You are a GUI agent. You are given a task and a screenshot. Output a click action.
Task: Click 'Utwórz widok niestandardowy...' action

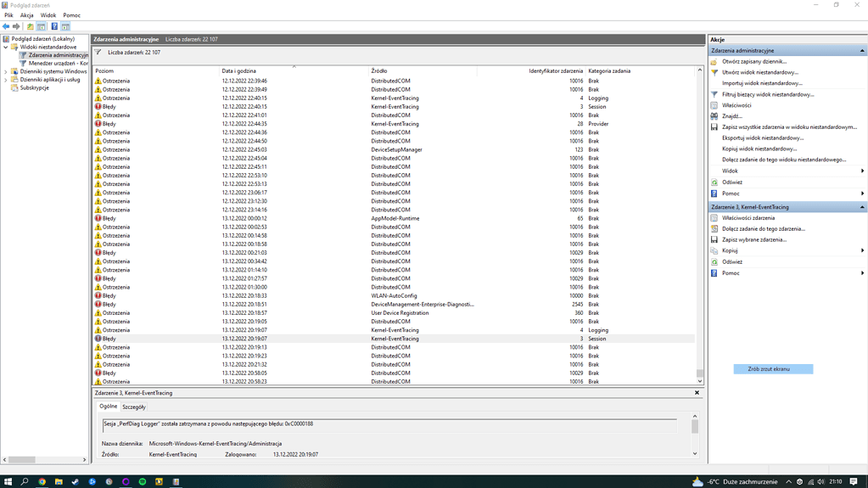(x=759, y=72)
